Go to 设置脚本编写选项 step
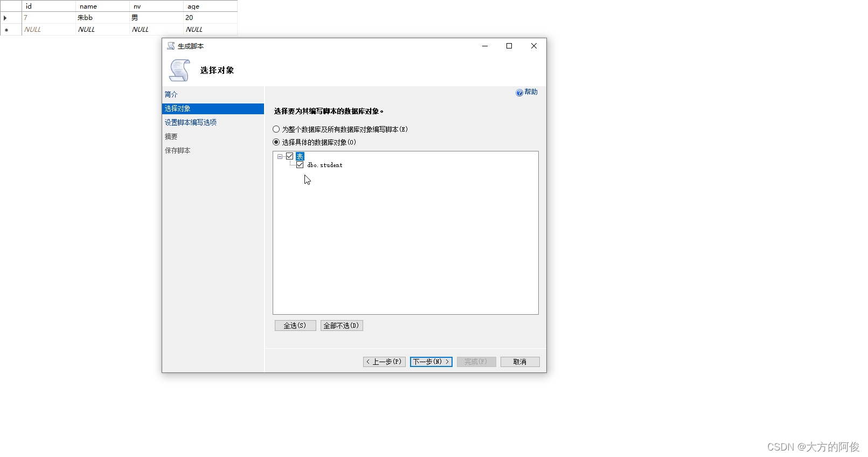The height and width of the screenshot is (457, 868). click(x=191, y=122)
